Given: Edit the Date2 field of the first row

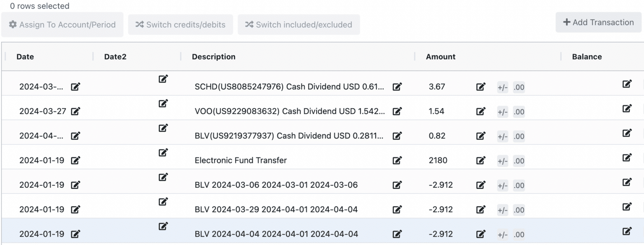Looking at the screenshot, I should 163,79.
